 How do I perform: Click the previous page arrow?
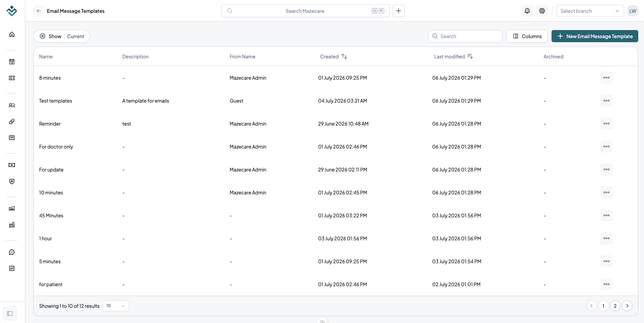click(x=592, y=306)
